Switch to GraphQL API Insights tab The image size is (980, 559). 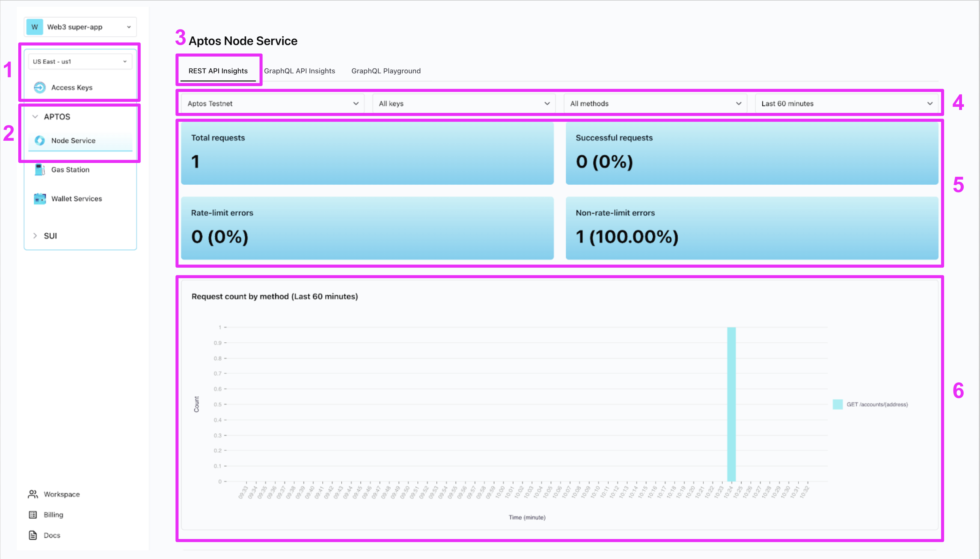(x=299, y=71)
